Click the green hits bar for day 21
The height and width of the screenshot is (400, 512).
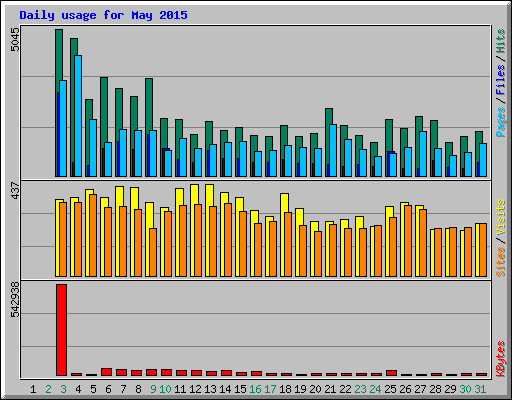329,116
